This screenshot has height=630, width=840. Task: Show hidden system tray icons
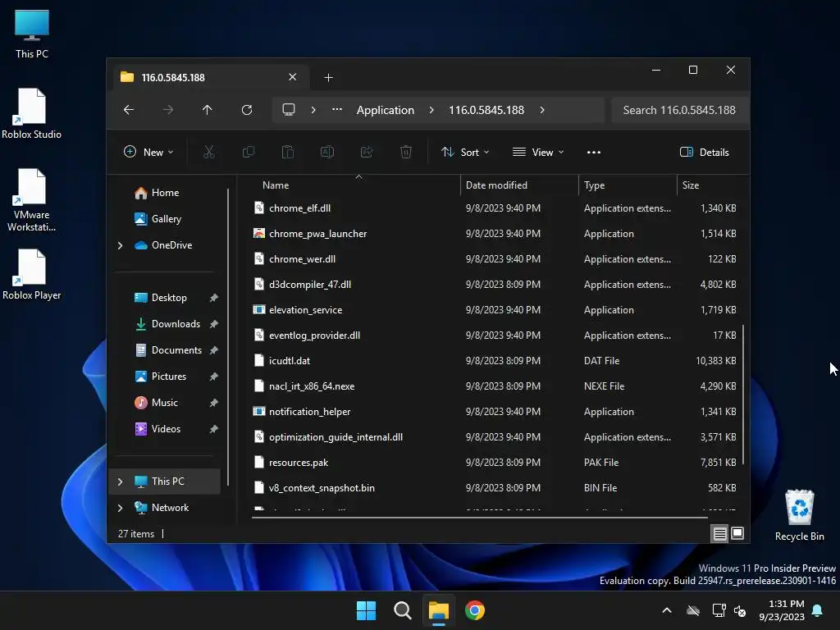click(x=667, y=610)
